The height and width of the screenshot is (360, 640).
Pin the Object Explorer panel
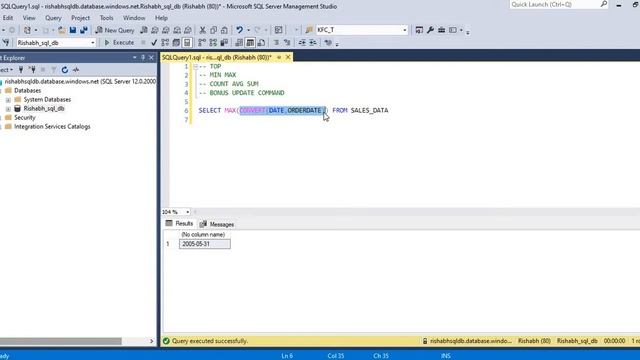pos(143,58)
